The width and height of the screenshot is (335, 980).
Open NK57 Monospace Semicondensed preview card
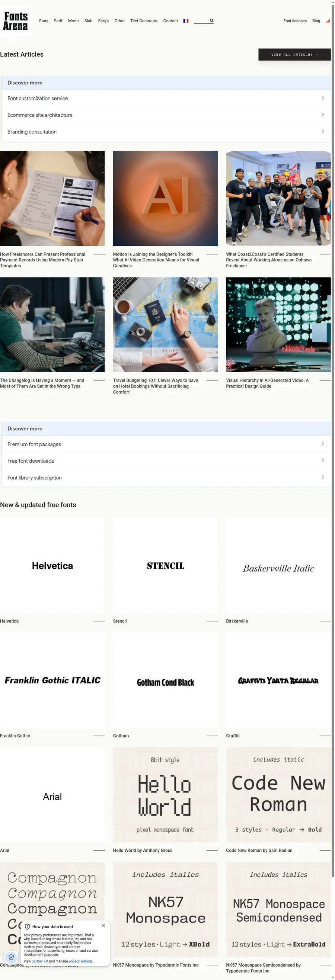click(x=278, y=909)
